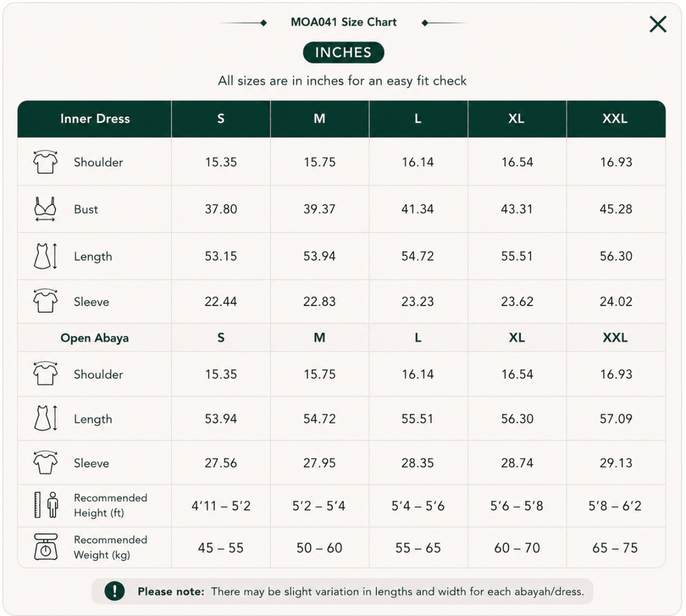Click height range 5'8 – 6'2 cell

coord(615,505)
